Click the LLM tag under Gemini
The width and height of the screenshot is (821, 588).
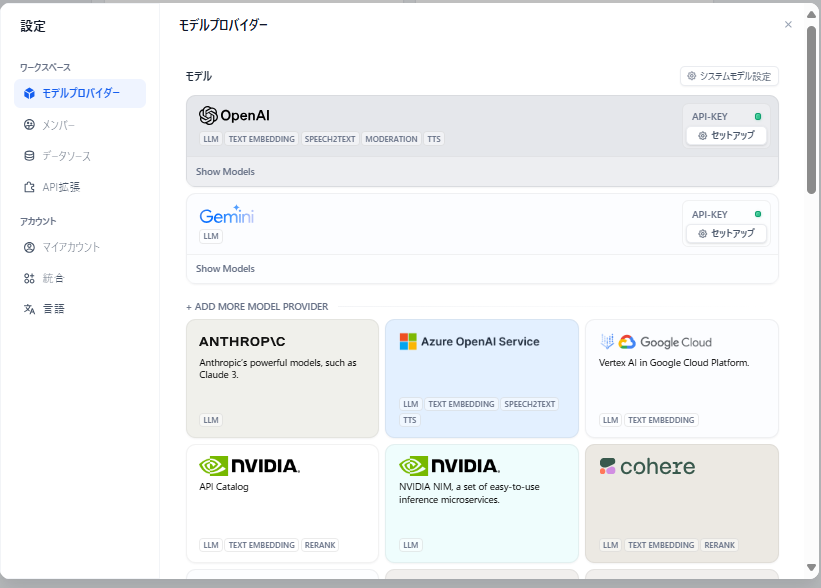pyautogui.click(x=211, y=236)
